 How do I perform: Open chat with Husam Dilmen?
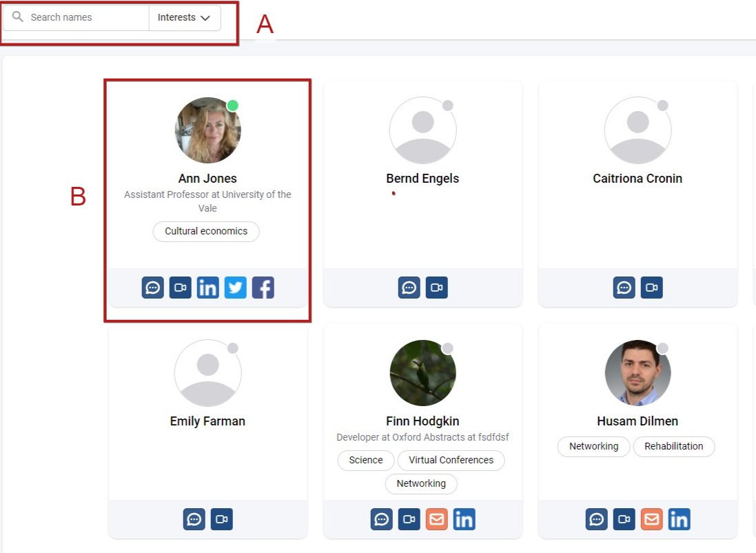[596, 519]
